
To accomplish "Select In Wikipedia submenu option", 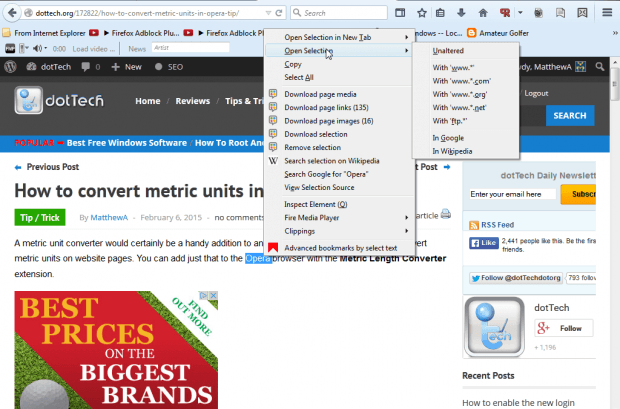I will click(466, 151).
